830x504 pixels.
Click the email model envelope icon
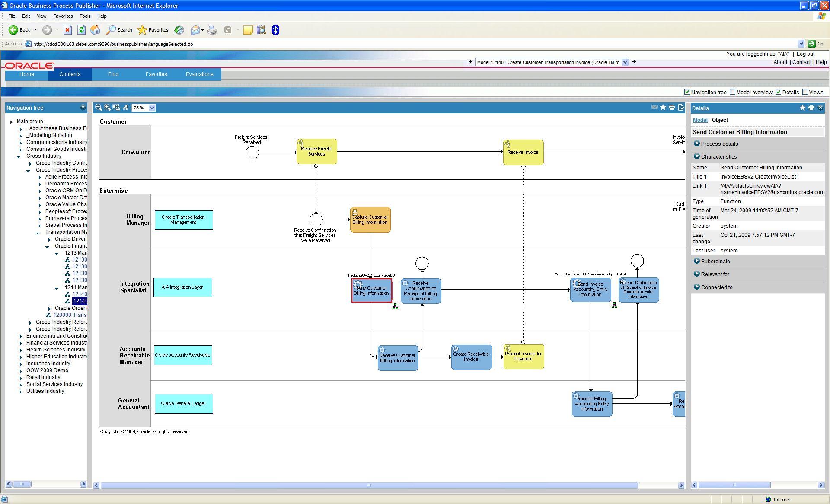click(654, 108)
